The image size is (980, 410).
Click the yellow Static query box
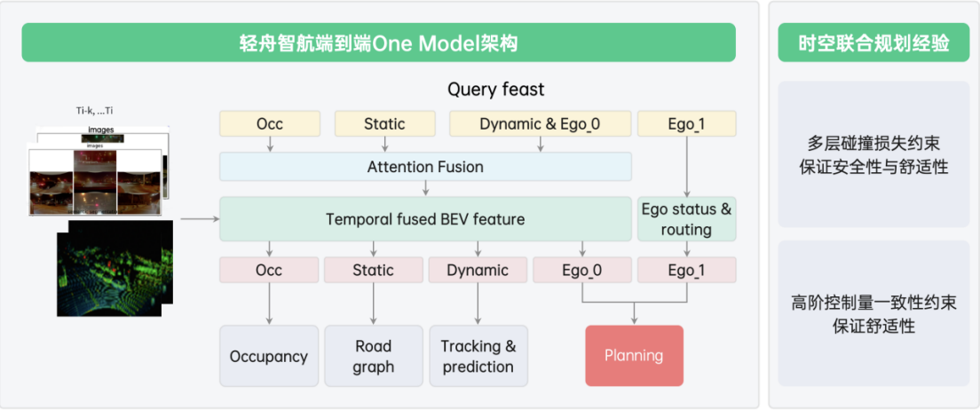coord(384,123)
